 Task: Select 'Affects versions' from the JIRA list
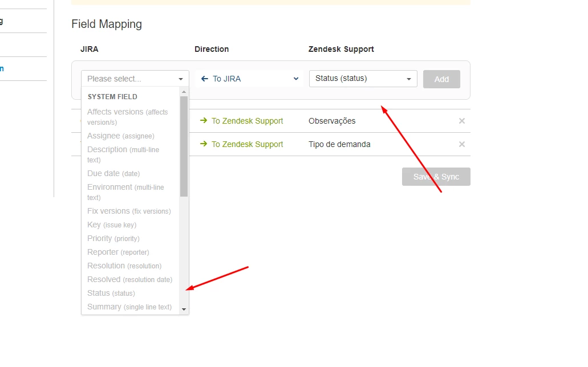[x=131, y=117]
